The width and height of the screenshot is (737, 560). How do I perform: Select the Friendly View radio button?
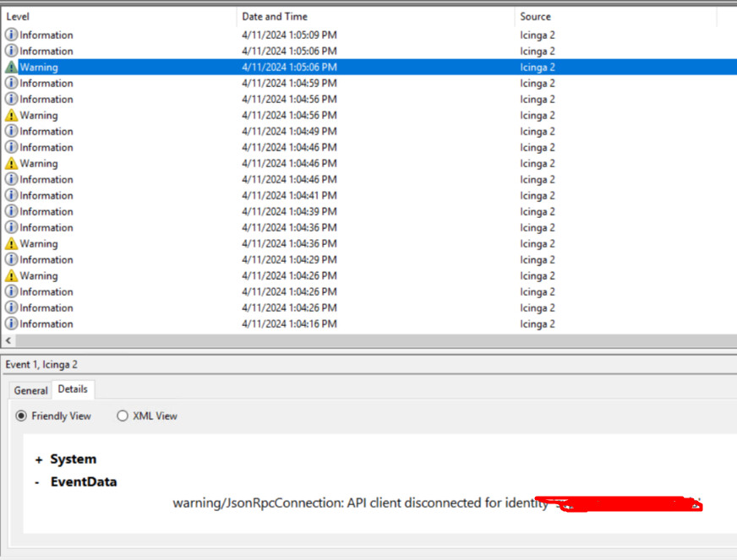21,416
